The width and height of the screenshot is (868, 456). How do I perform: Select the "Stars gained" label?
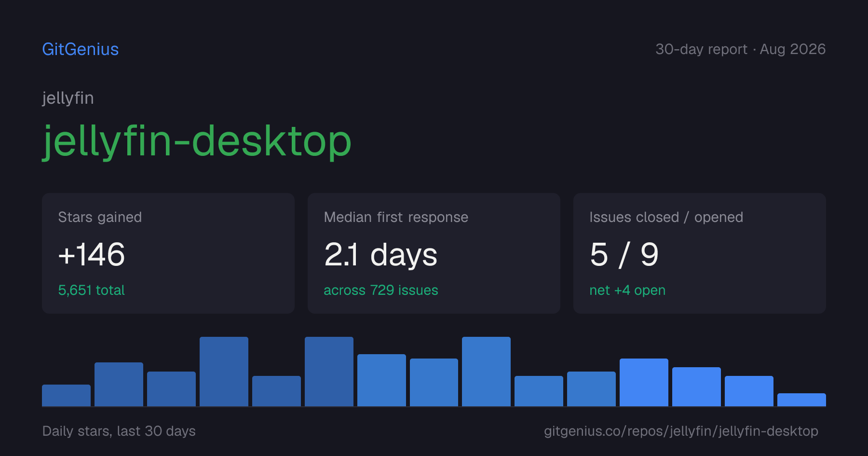pos(100,217)
